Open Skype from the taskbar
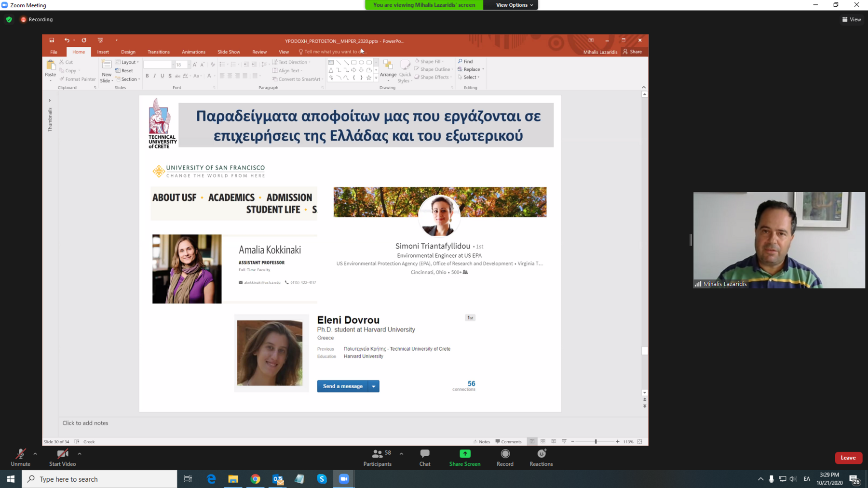 pos(322,479)
